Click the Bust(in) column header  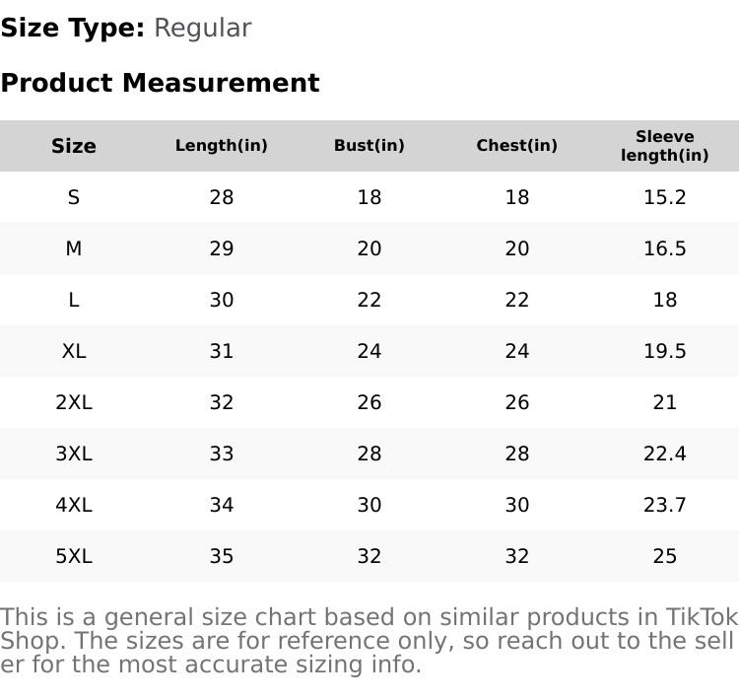369,146
